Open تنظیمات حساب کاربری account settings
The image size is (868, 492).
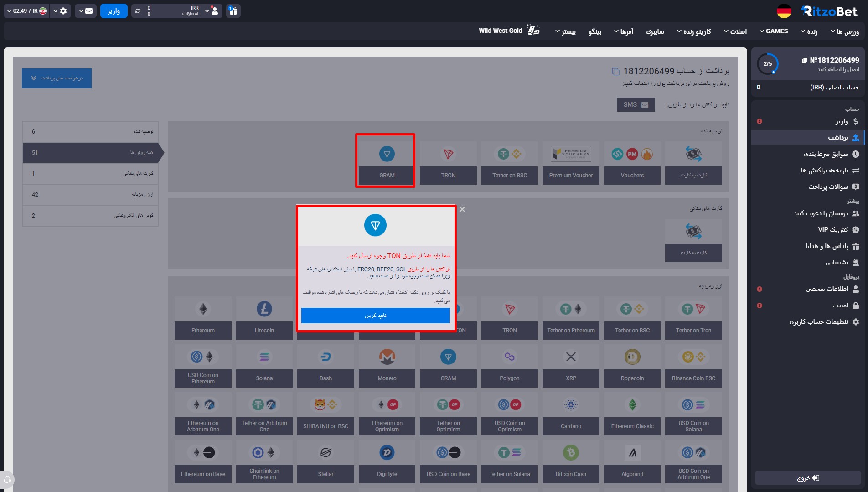tap(808, 322)
